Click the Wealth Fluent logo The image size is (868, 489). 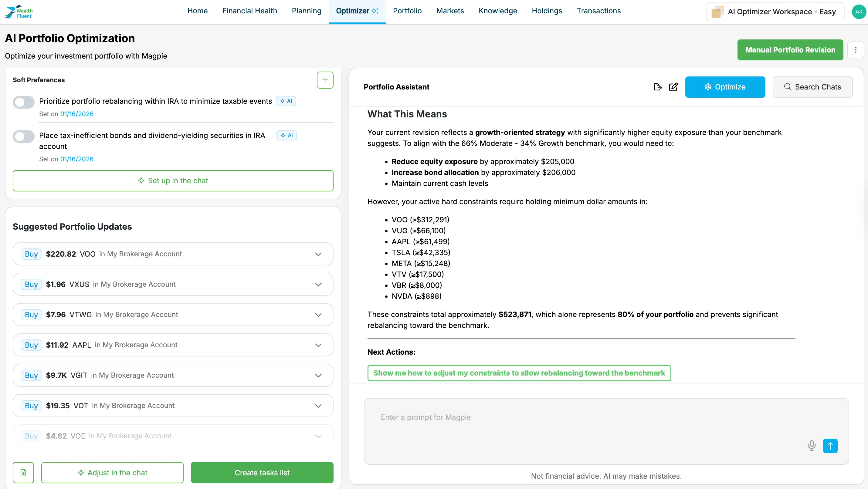point(19,12)
